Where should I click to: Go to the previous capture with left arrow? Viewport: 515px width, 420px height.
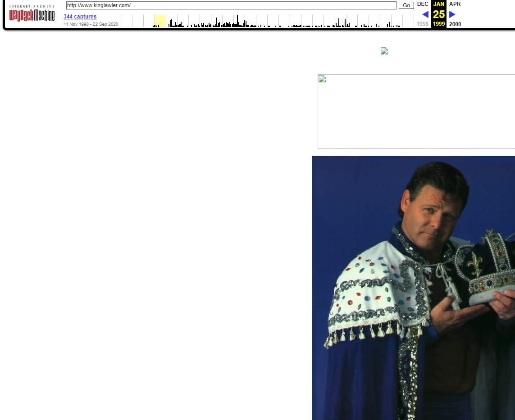pos(425,14)
